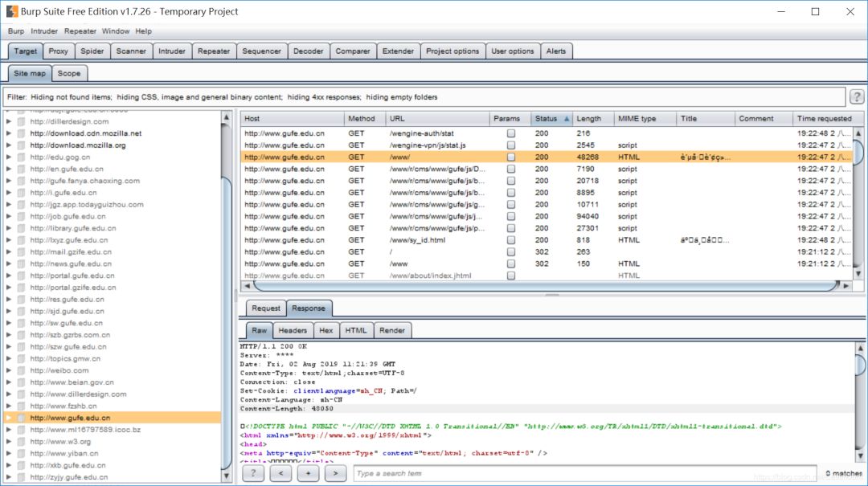Click the search help '?' button at bottom

pyautogui.click(x=252, y=473)
